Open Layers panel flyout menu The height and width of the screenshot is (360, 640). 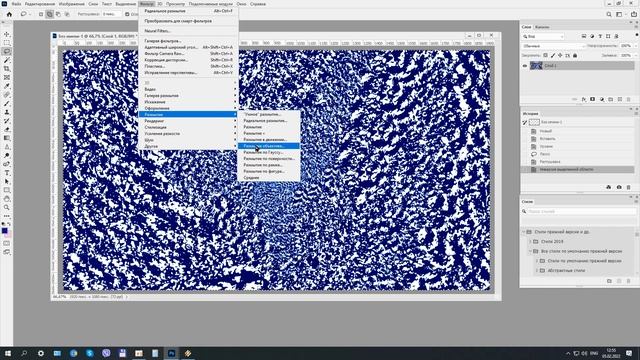(636, 27)
